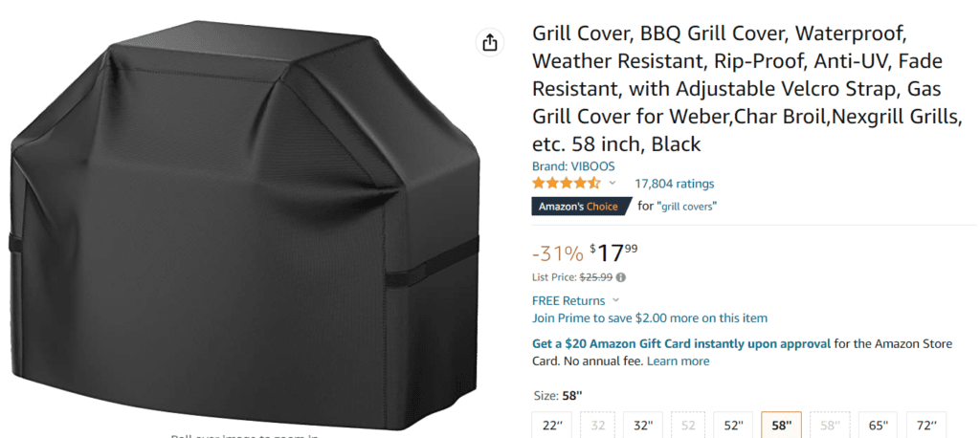Screen dimensions: 980x438
Task: Click the unavailable dashed 32 size option
Action: coord(598,426)
